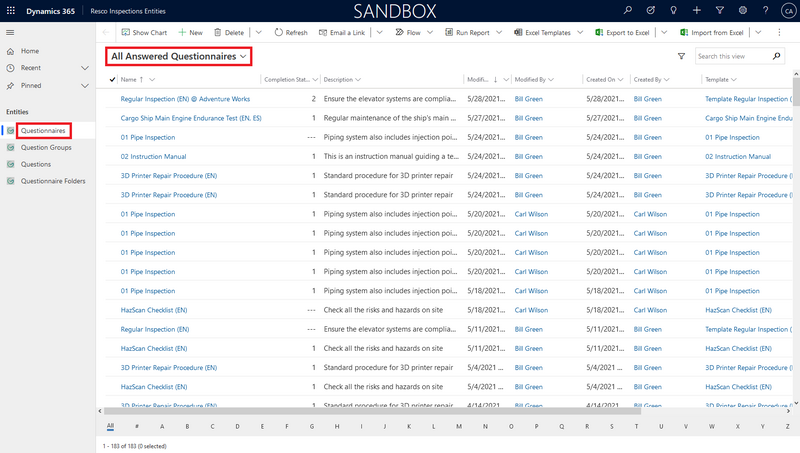Toggle the select all rows checkmark

click(112, 79)
